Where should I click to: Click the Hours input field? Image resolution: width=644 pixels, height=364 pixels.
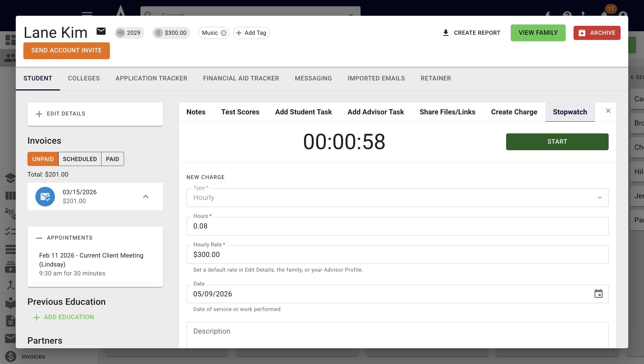pos(397,226)
